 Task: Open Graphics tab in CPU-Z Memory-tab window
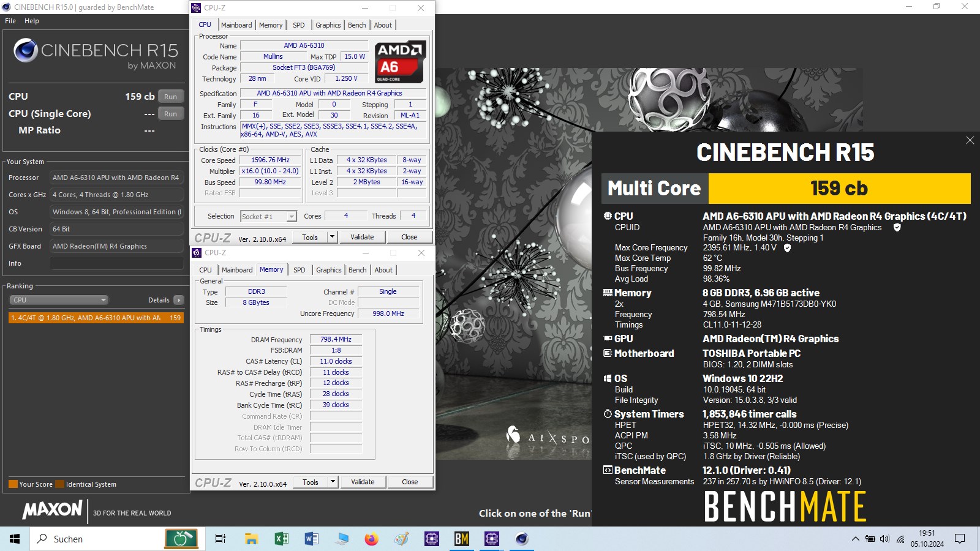[329, 270]
